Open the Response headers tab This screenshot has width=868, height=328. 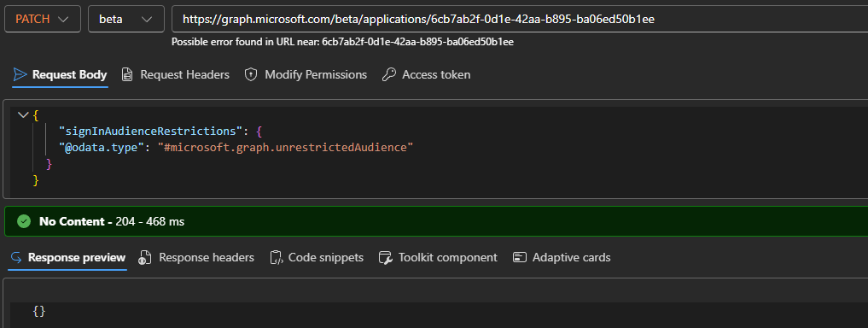196,258
